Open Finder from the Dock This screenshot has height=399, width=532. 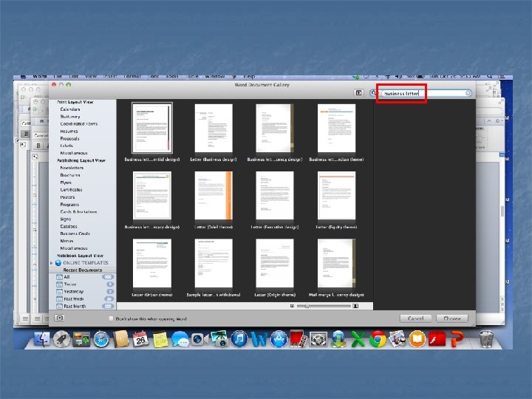pos(42,339)
